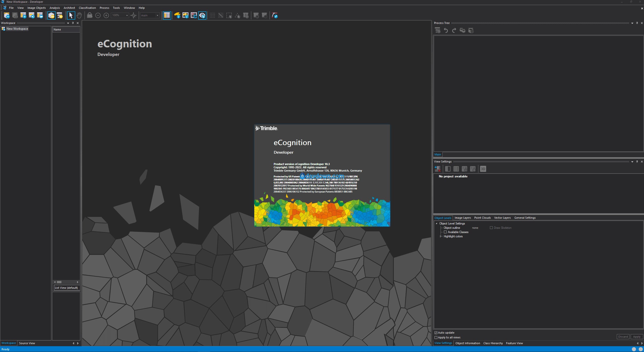Click the 3D view button in View Settings
This screenshot has height=352, width=644.
[x=483, y=169]
